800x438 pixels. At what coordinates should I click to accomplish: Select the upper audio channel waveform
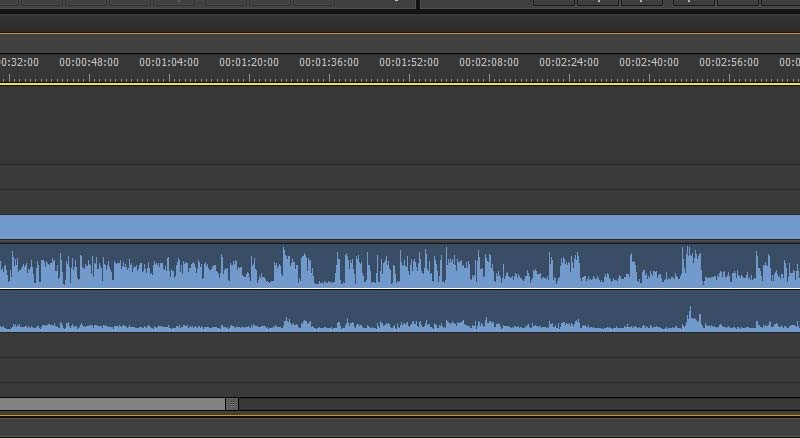[x=400, y=266]
